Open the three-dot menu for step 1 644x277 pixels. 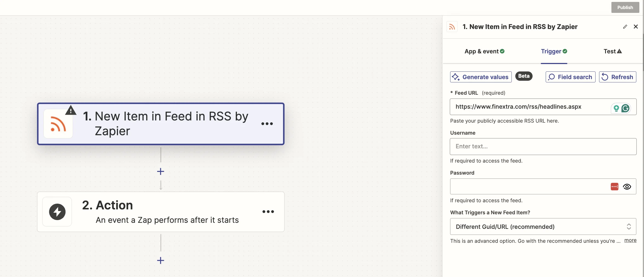pyautogui.click(x=267, y=124)
